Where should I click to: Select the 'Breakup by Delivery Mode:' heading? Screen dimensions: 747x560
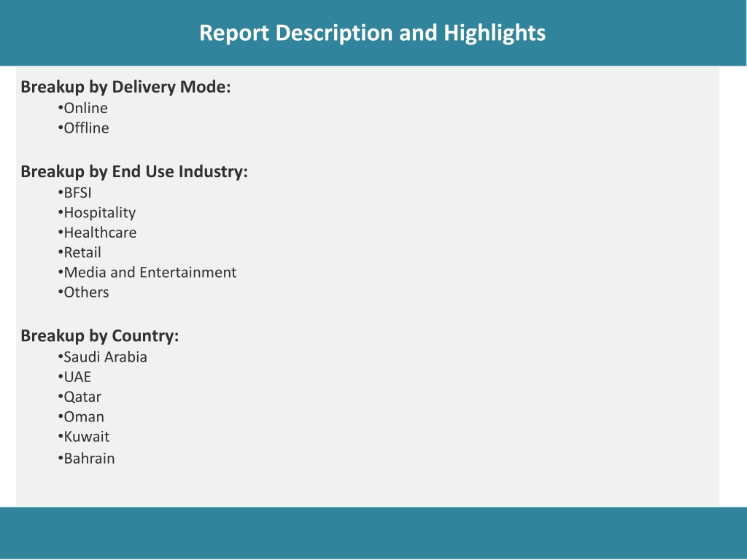tap(125, 87)
